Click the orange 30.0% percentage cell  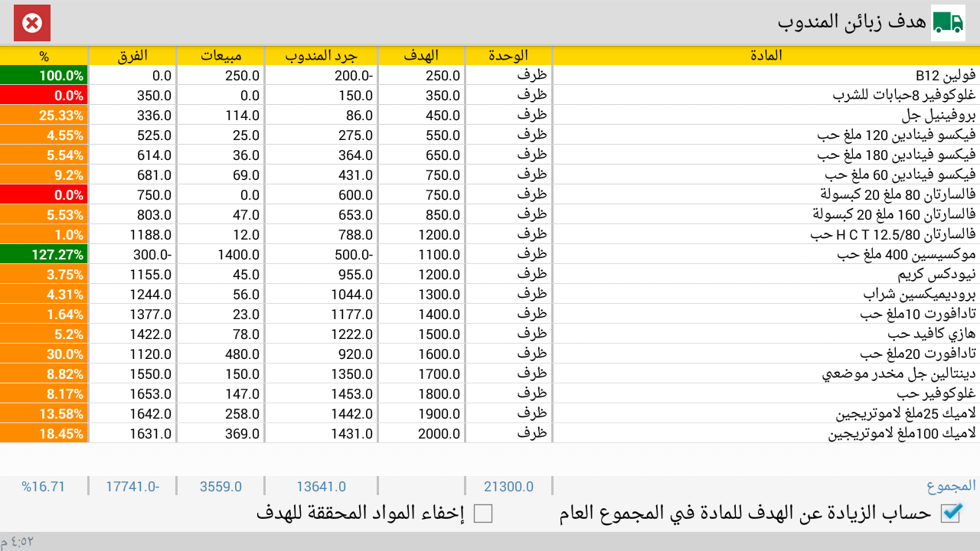pos(44,354)
